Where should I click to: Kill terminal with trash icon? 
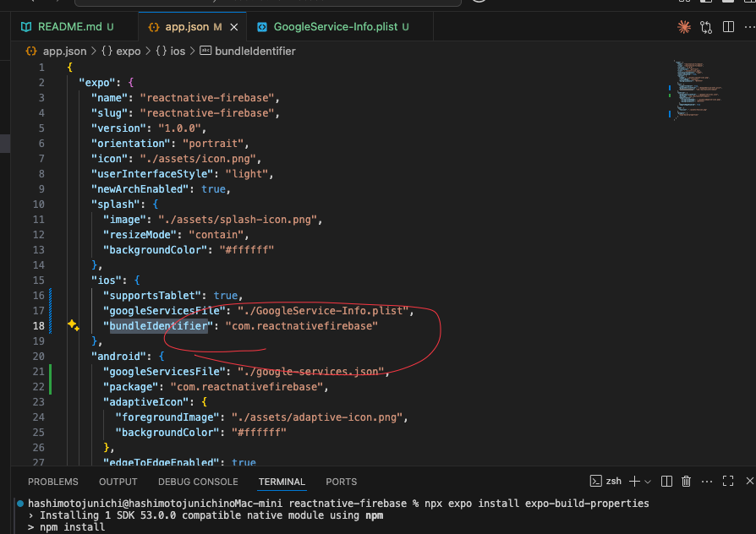pyautogui.click(x=686, y=481)
